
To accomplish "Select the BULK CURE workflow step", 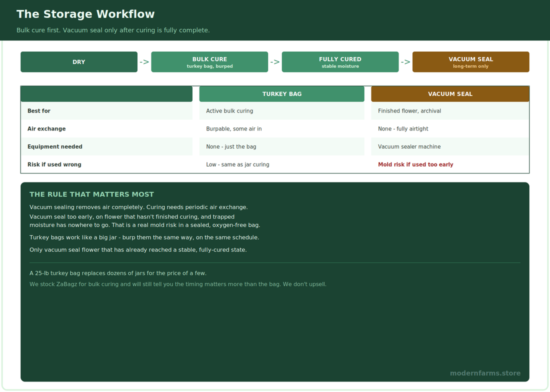I will [209, 62].
